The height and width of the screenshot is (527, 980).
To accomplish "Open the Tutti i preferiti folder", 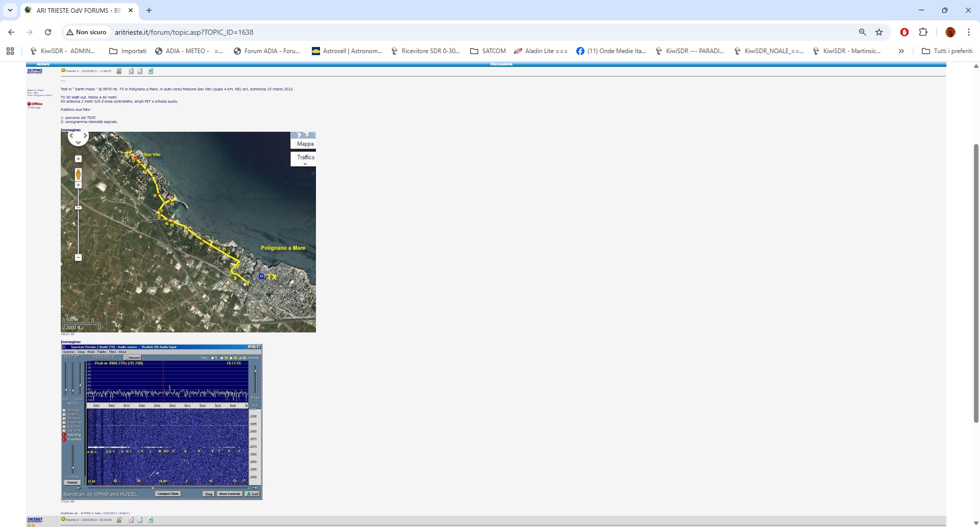I will point(947,51).
